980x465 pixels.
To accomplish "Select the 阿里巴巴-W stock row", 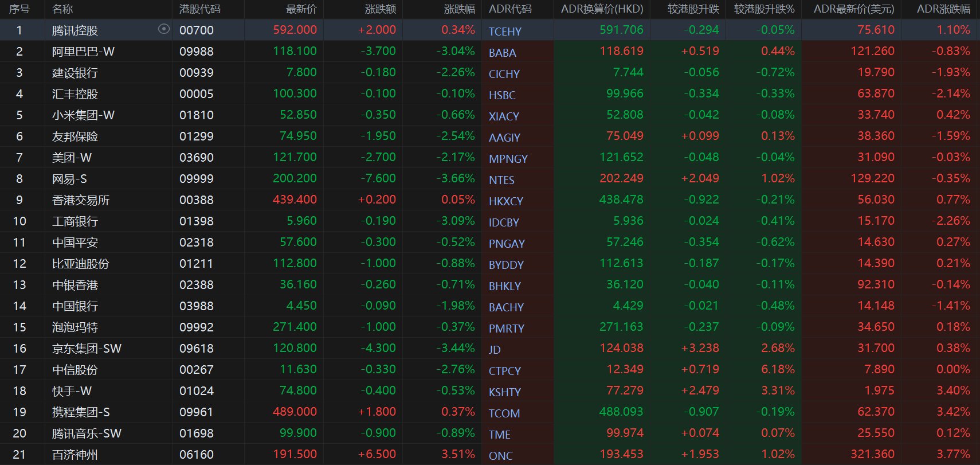I will pyautogui.click(x=83, y=52).
